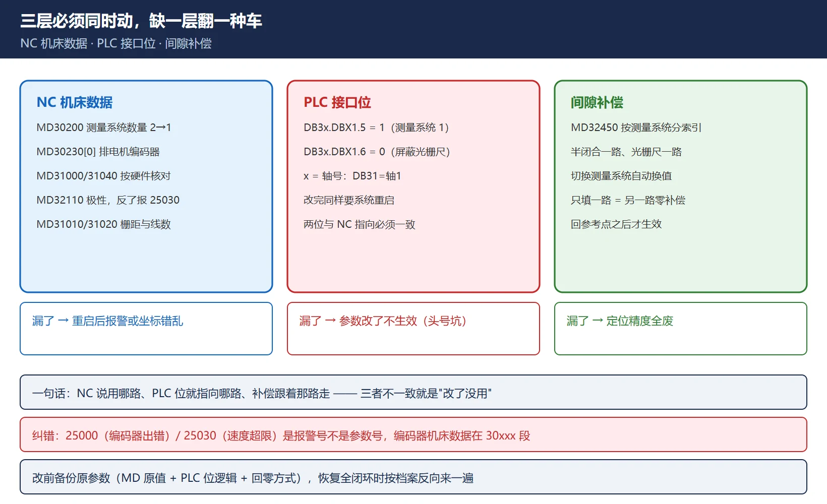Click line DB3x.DBX1.6 = 0（屏蔽光栅尺）
This screenshot has width=827, height=504.
(377, 152)
